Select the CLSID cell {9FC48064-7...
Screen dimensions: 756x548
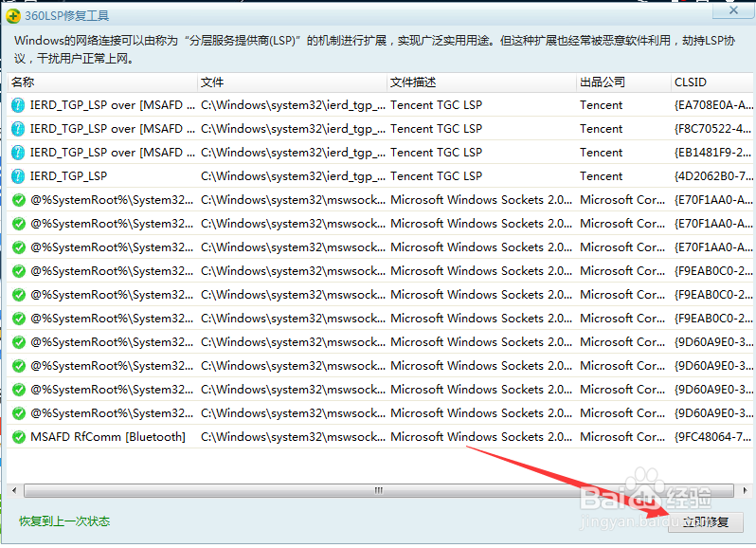[x=713, y=437]
